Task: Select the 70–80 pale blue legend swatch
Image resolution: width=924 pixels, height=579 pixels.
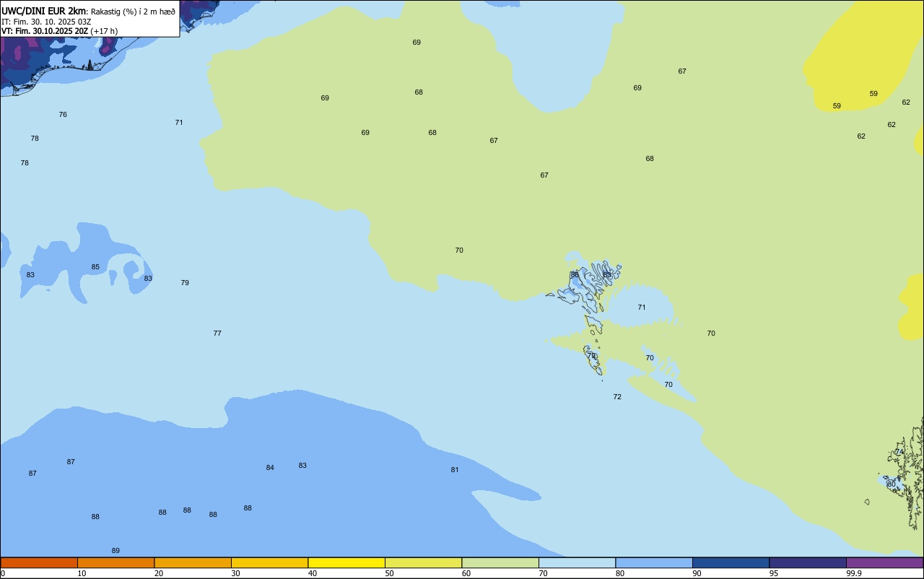Action: 577,562
